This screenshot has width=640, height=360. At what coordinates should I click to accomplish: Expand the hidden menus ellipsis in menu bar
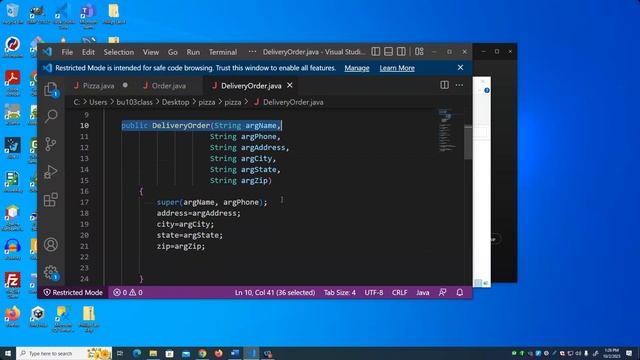(252, 52)
